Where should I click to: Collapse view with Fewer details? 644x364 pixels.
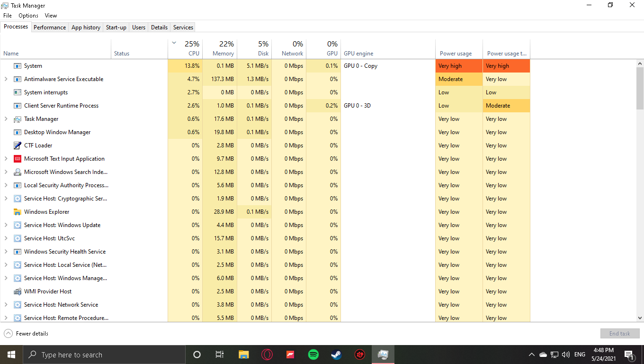27,334
